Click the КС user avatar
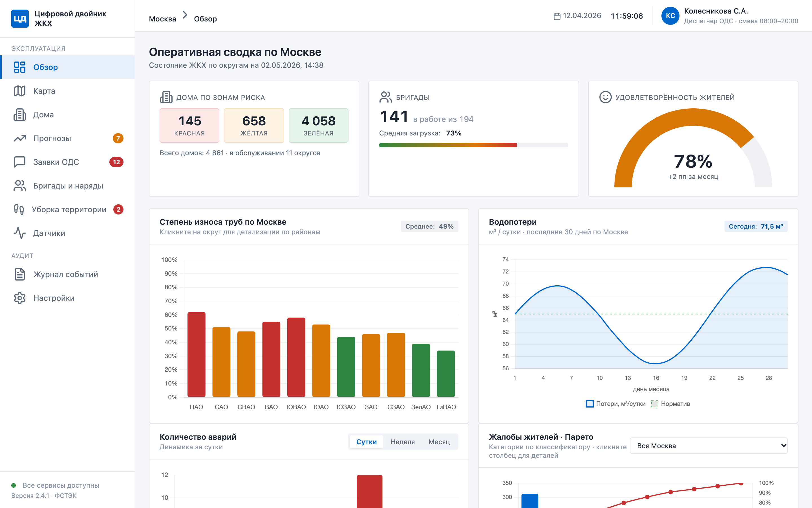 (670, 16)
